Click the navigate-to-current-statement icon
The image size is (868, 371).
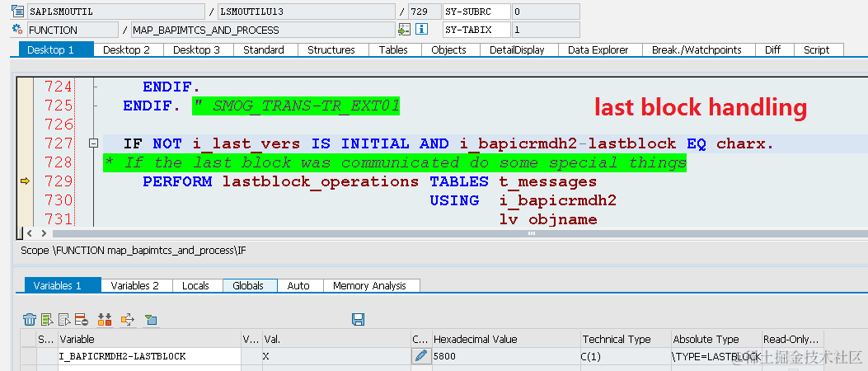pyautogui.click(x=404, y=30)
